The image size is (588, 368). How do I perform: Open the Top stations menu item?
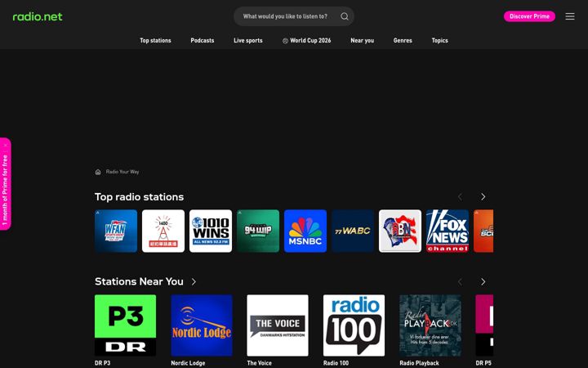[x=155, y=40]
